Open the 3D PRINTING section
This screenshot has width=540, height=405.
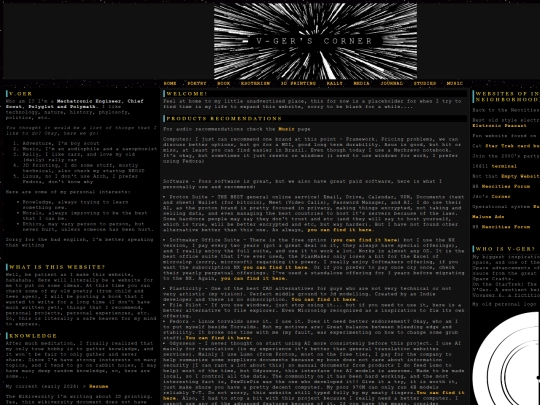click(x=298, y=83)
